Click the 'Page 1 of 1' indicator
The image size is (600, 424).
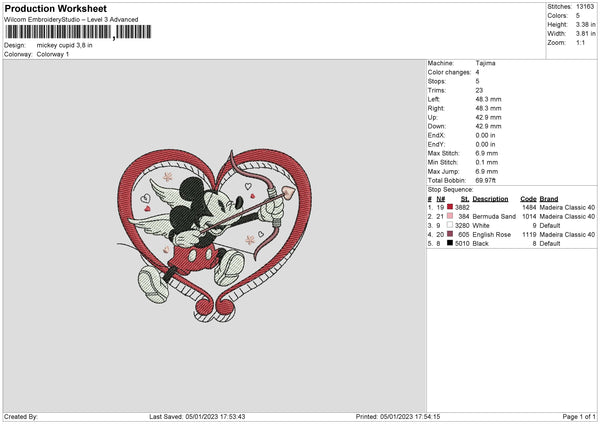click(579, 417)
